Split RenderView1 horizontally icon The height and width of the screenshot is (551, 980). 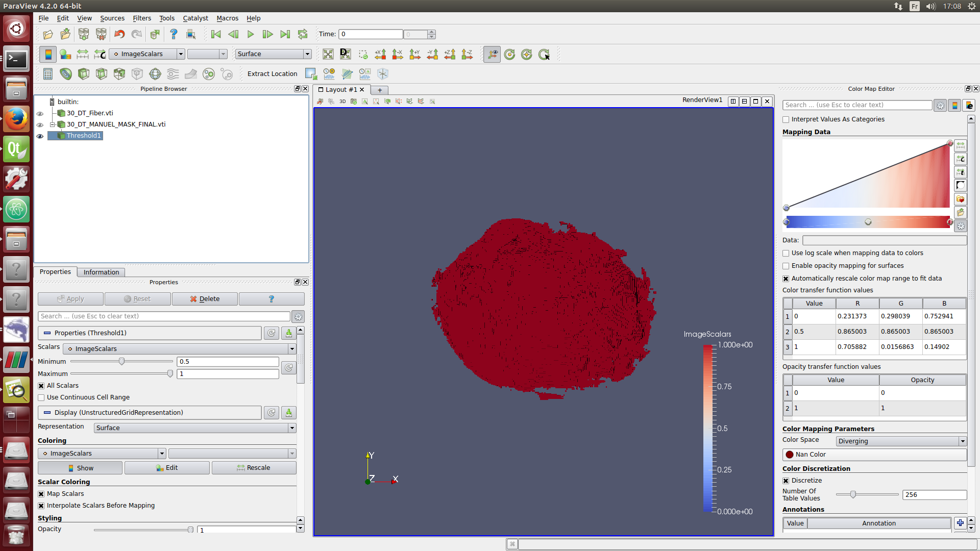(x=733, y=101)
